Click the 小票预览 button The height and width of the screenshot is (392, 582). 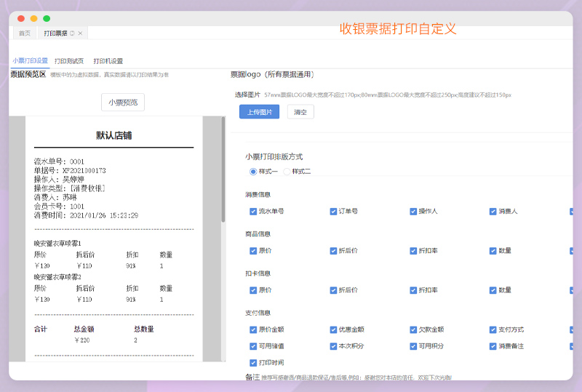[x=122, y=103]
